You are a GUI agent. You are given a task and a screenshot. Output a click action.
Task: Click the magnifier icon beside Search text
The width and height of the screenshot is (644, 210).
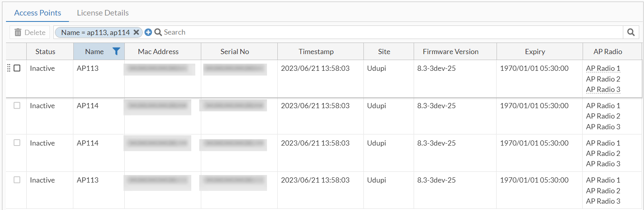pos(158,32)
